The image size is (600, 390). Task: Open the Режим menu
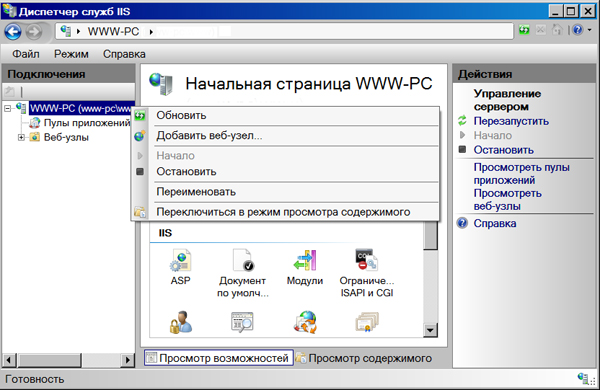tap(71, 54)
